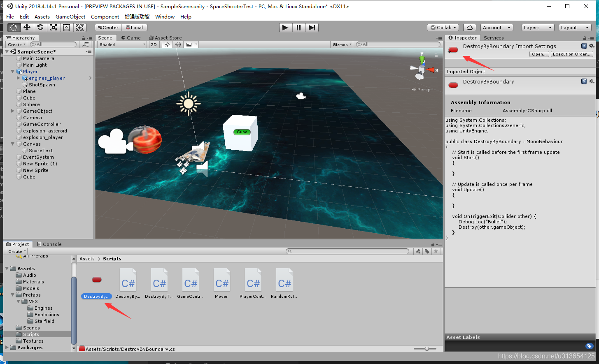Screen dimensions: 599x364
Task: Expand GameObject in the Hierarchy
Action: (x=13, y=111)
